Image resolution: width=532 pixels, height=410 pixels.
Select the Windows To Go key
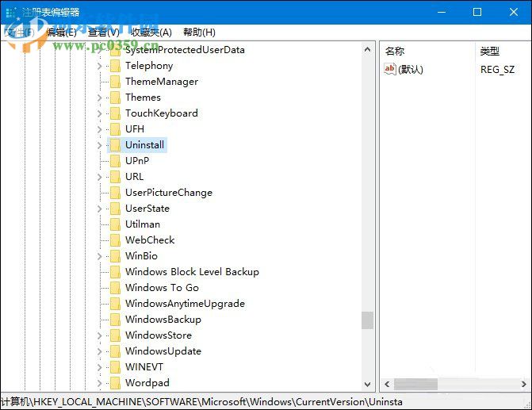[x=162, y=288]
